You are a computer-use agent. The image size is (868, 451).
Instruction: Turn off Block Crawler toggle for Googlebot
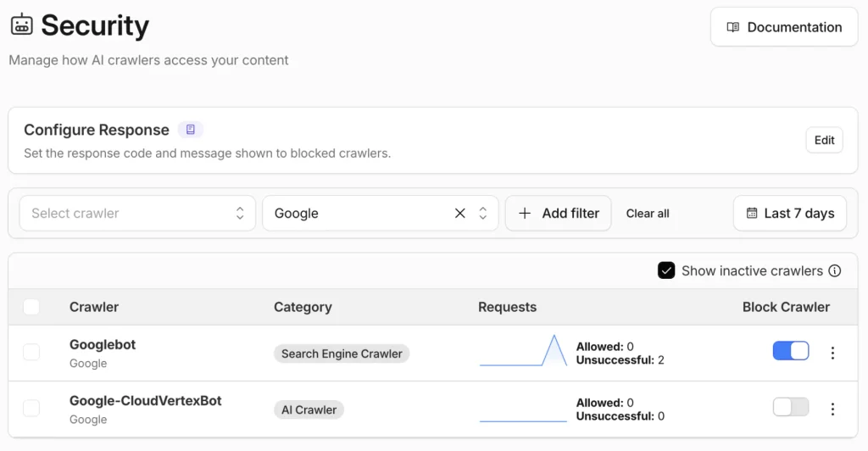[791, 351]
